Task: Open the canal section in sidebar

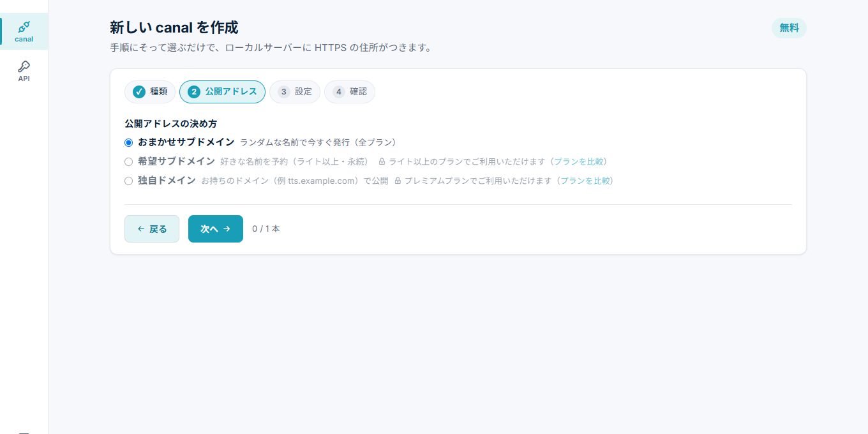Action: coord(24,31)
